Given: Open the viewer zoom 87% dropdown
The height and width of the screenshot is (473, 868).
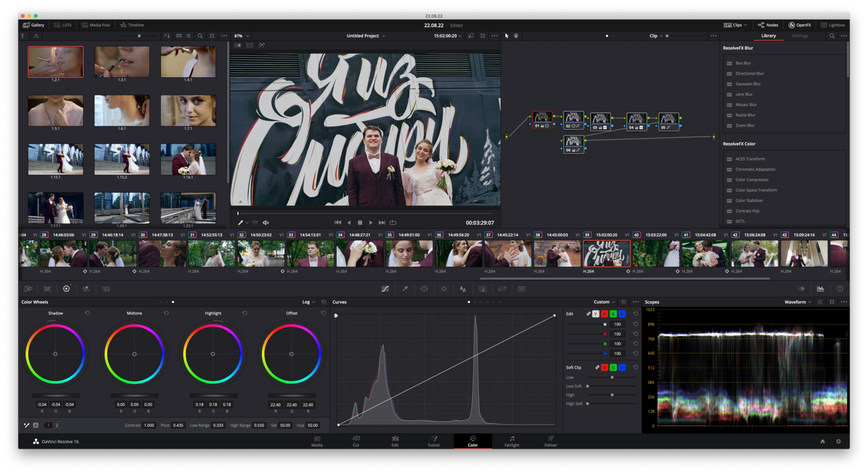Looking at the screenshot, I should 241,36.
